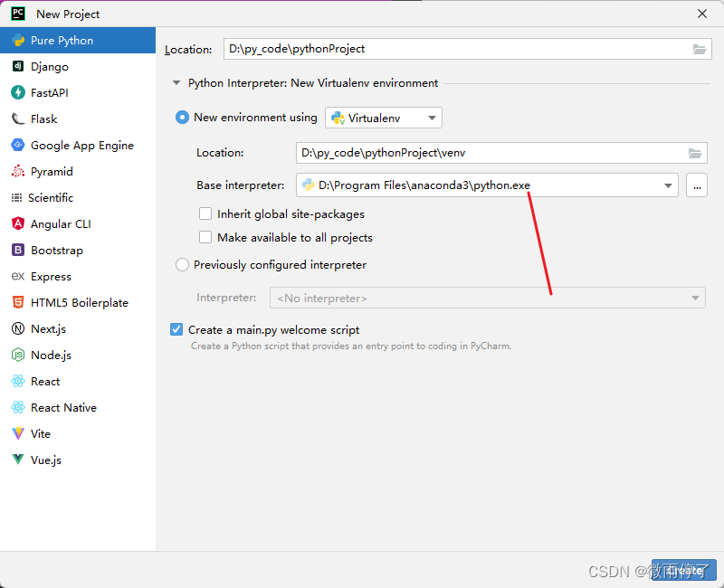The image size is (724, 588).
Task: Enable Inherit global site-packages
Action: [x=205, y=213]
